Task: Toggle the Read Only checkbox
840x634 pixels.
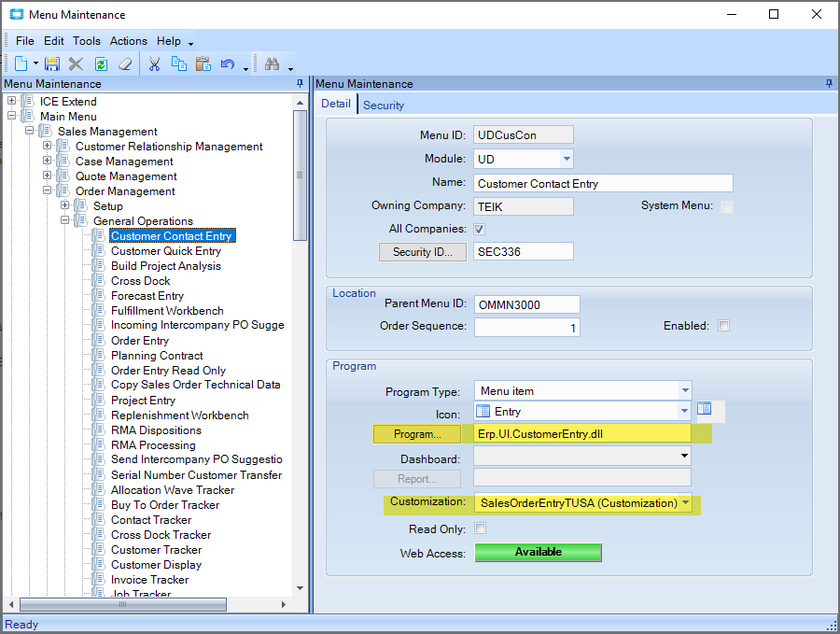Action: click(481, 528)
